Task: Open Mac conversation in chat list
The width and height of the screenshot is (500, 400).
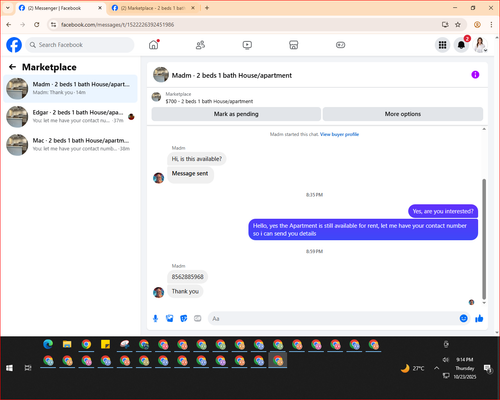Action: pos(70,145)
